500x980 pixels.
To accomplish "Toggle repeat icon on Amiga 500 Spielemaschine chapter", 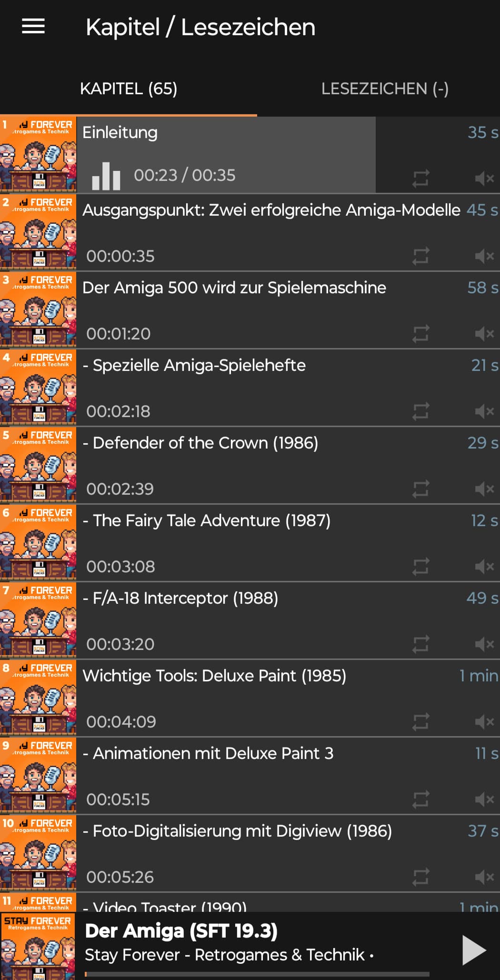I will 421,334.
